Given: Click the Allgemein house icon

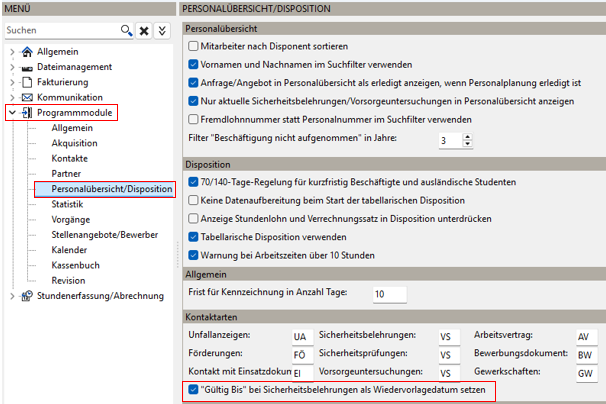Looking at the screenshot, I should click(x=27, y=51).
